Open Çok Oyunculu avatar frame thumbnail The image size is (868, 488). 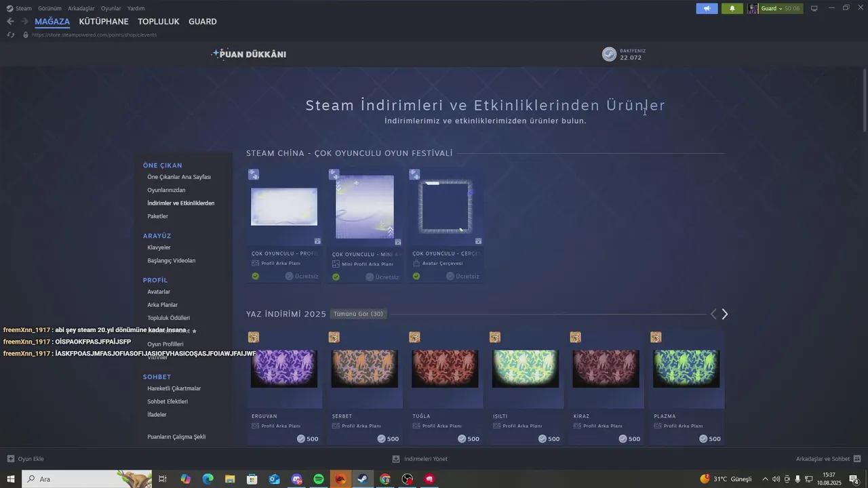(445, 207)
